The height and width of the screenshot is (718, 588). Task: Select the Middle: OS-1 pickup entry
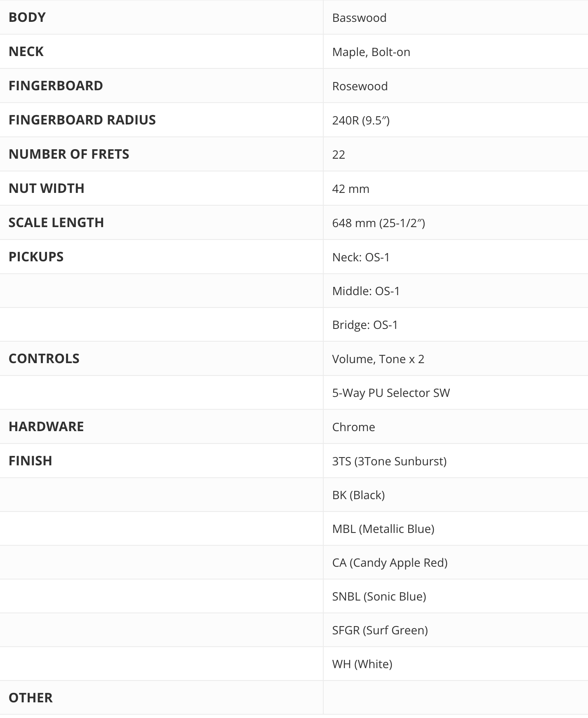click(x=366, y=291)
